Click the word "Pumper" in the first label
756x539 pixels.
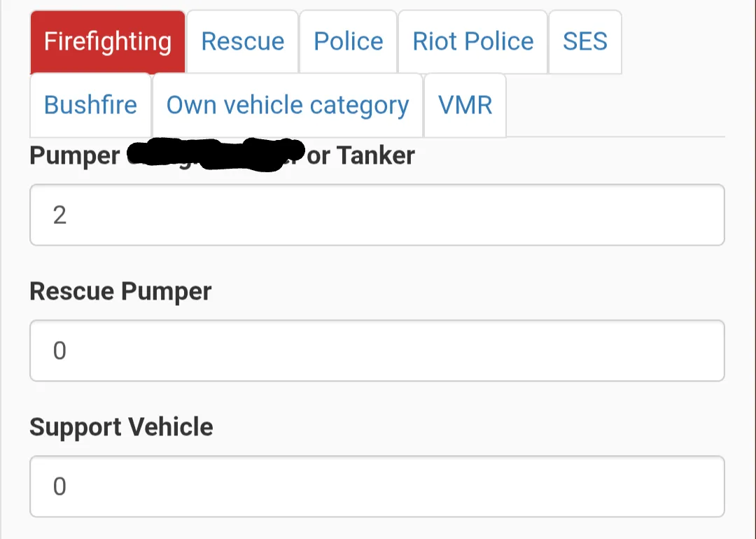(75, 156)
